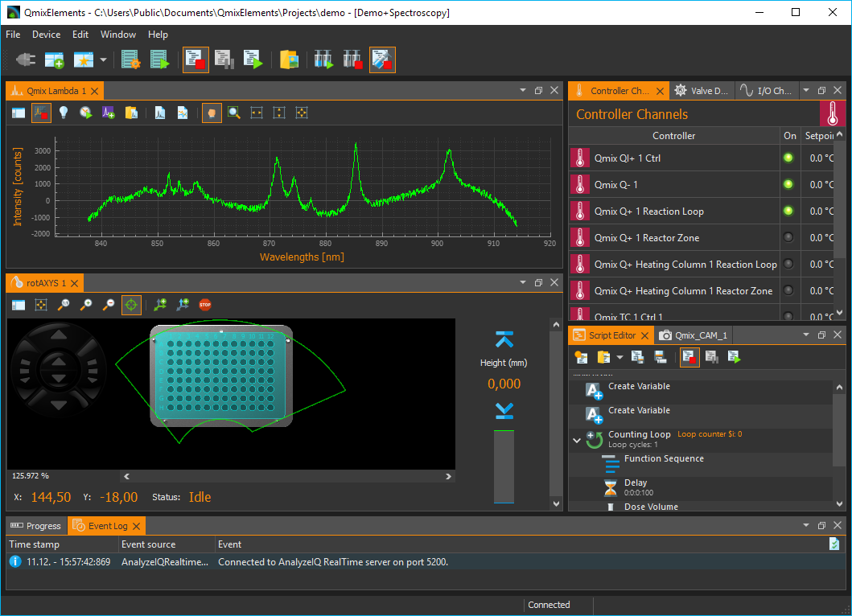852x616 pixels.
Task: Click the move height up arrow icon
Action: (x=504, y=339)
